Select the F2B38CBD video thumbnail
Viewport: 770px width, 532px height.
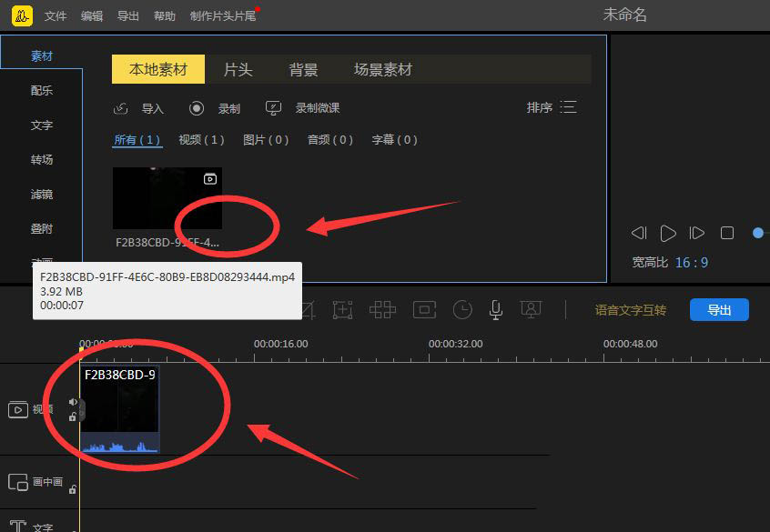point(167,198)
